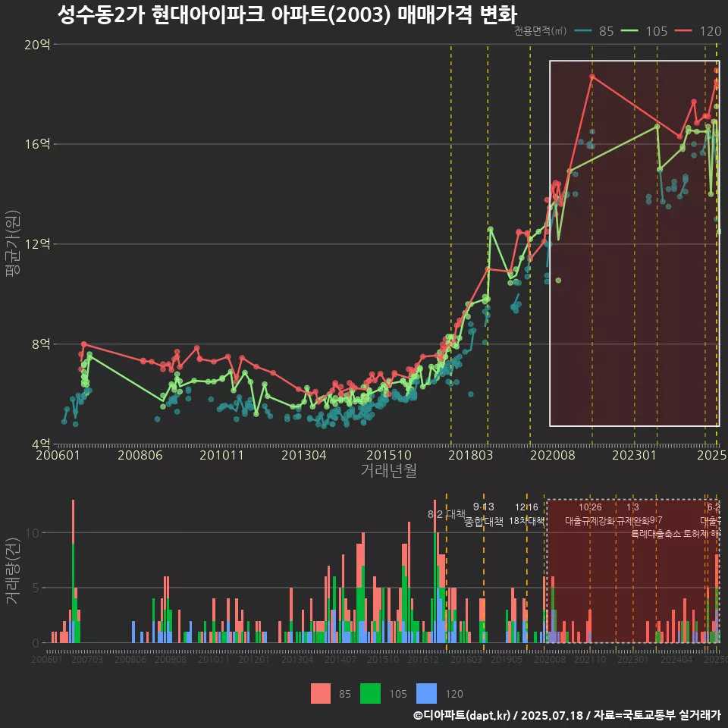
Task: Click the 16억 y-axis label
Action: (x=37, y=144)
